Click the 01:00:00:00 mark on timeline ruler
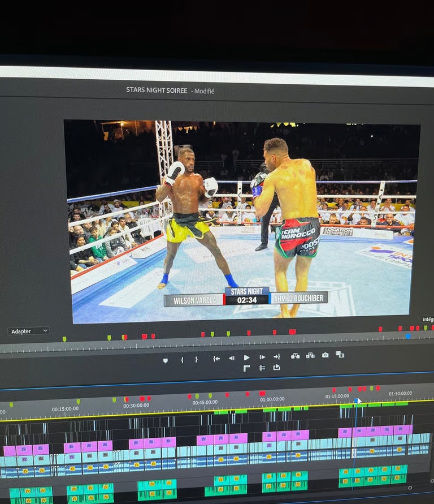Screen dimensions: 434x504 [272, 399]
